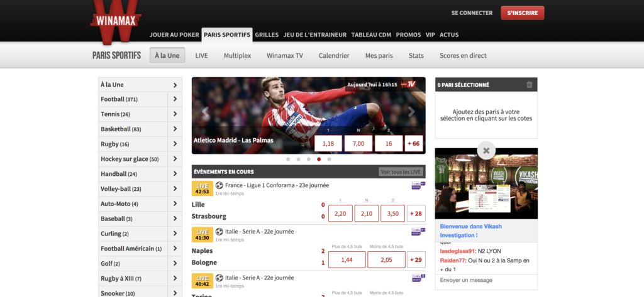
Task: Open Jeu de l'Entraineur menu item
Action: click(x=315, y=35)
